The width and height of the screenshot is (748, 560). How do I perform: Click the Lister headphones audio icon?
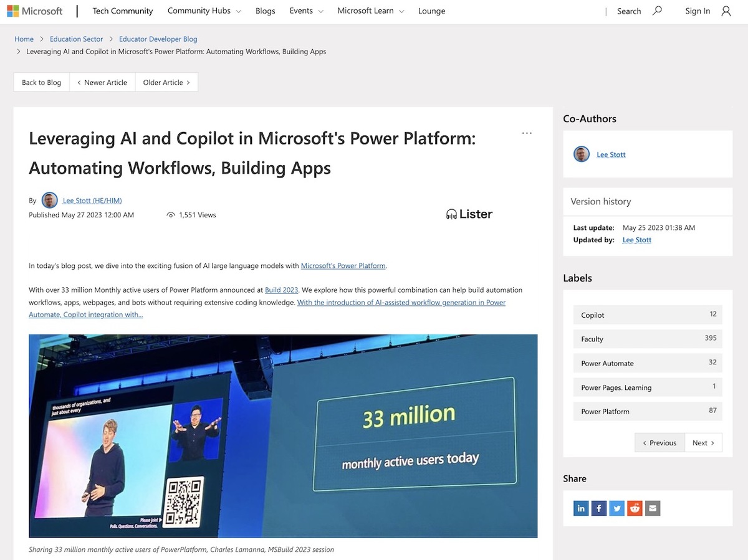click(452, 214)
